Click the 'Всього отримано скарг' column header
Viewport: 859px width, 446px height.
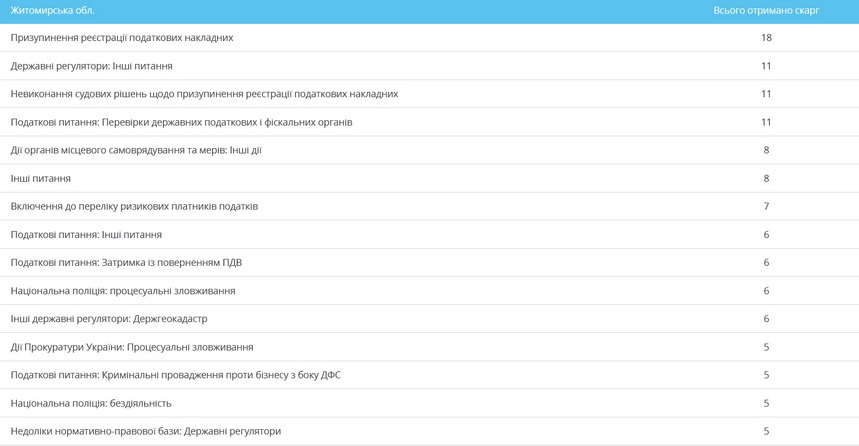point(765,10)
